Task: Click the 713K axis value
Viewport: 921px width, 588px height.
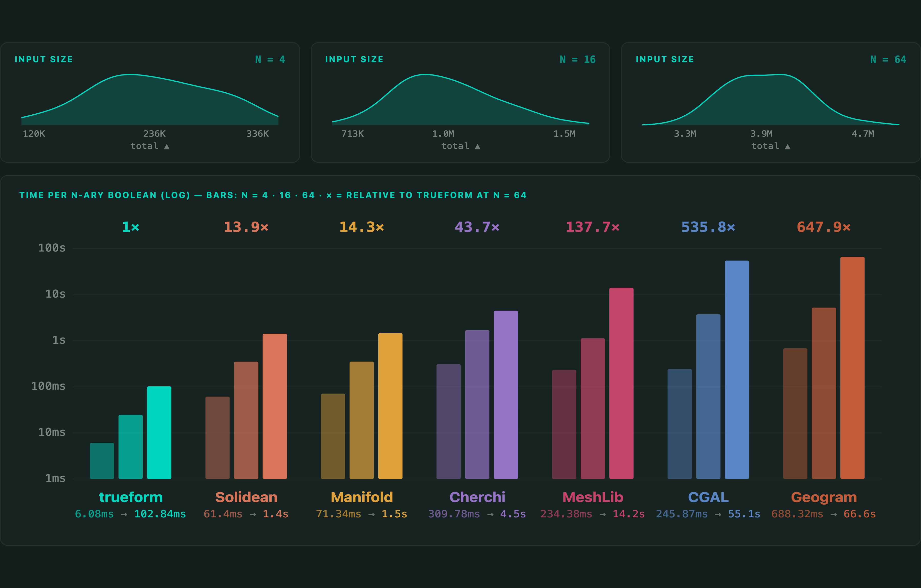Action: (352, 134)
